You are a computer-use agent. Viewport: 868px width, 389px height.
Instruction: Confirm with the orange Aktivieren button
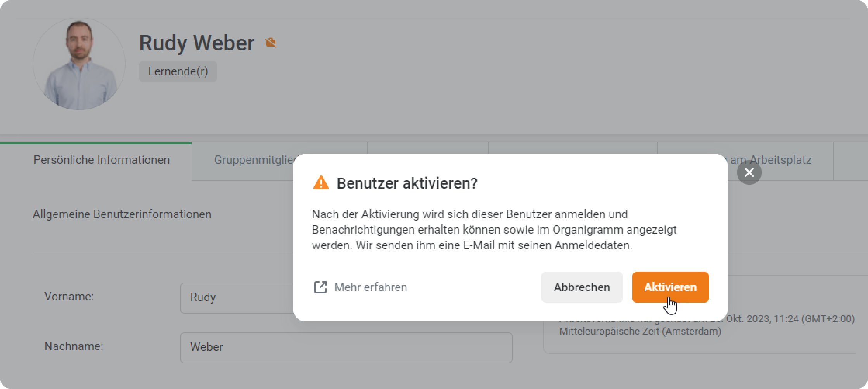click(x=670, y=287)
